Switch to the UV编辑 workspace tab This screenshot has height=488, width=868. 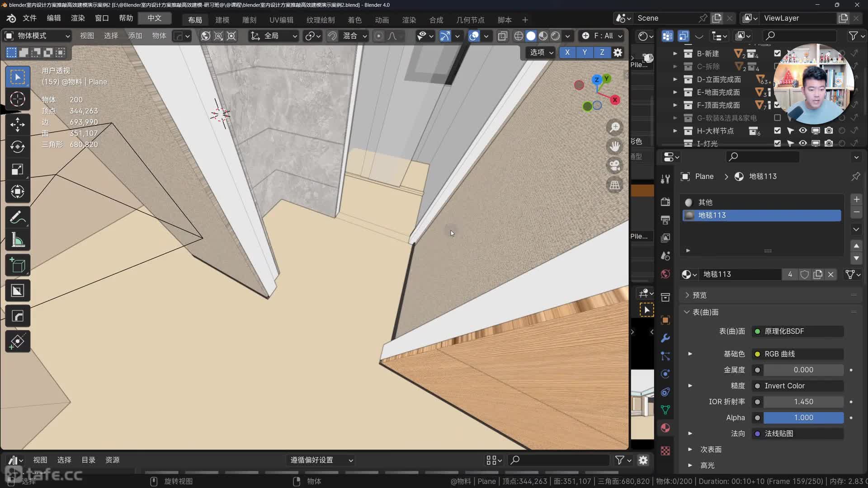[281, 20]
